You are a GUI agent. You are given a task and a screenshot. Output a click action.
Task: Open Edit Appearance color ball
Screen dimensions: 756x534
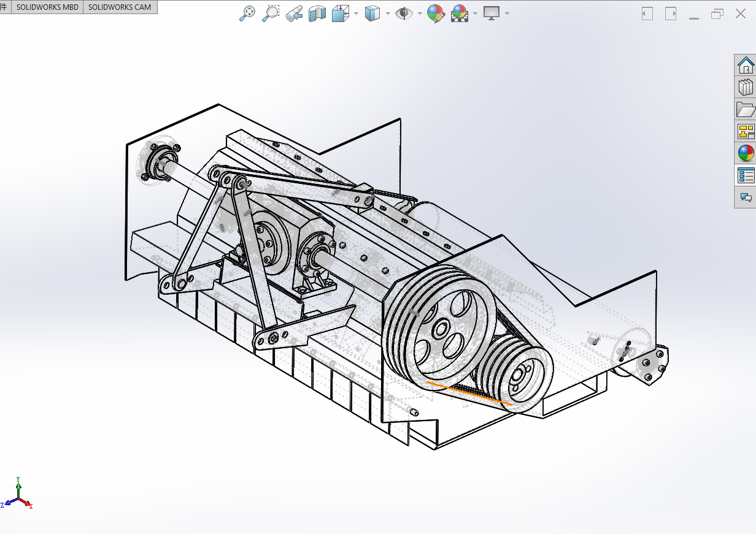click(436, 13)
